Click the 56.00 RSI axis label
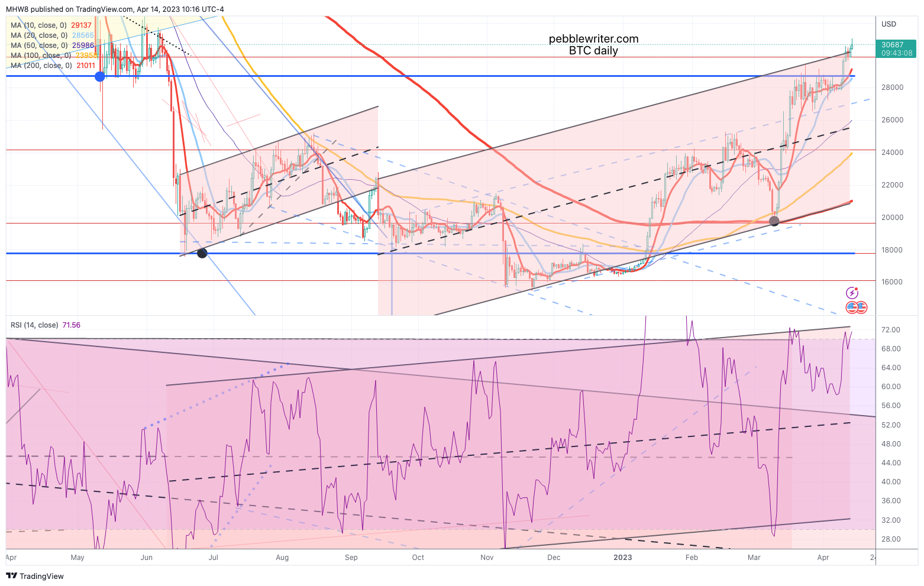 point(891,406)
